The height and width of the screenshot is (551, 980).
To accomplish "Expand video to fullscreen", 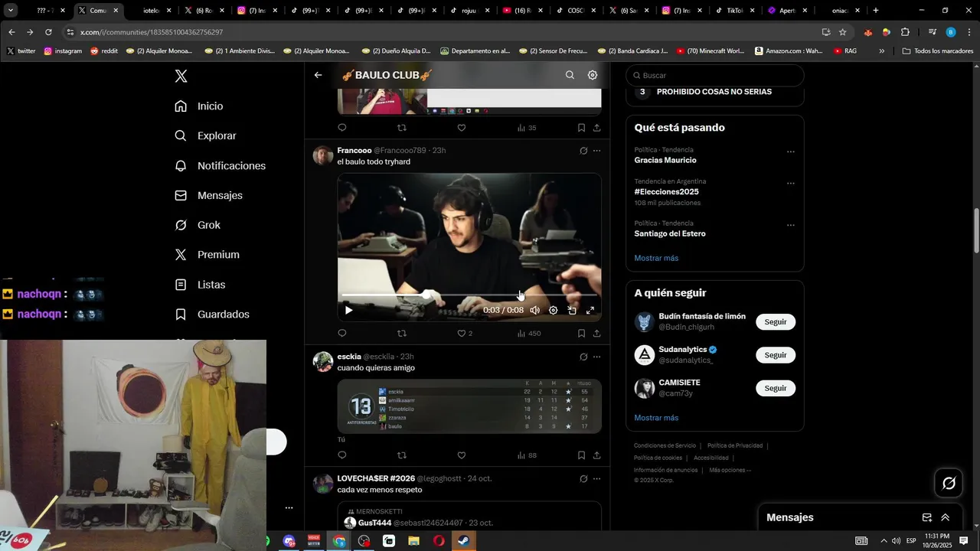I will (590, 311).
